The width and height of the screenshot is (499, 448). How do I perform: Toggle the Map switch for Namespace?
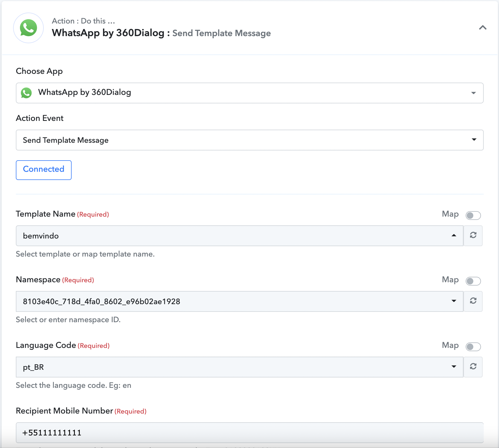click(x=473, y=281)
